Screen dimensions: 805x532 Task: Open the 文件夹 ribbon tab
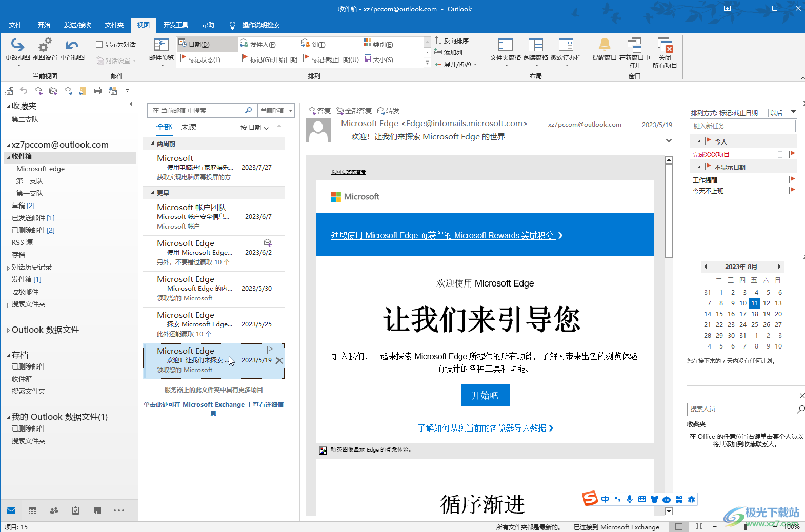tap(114, 25)
